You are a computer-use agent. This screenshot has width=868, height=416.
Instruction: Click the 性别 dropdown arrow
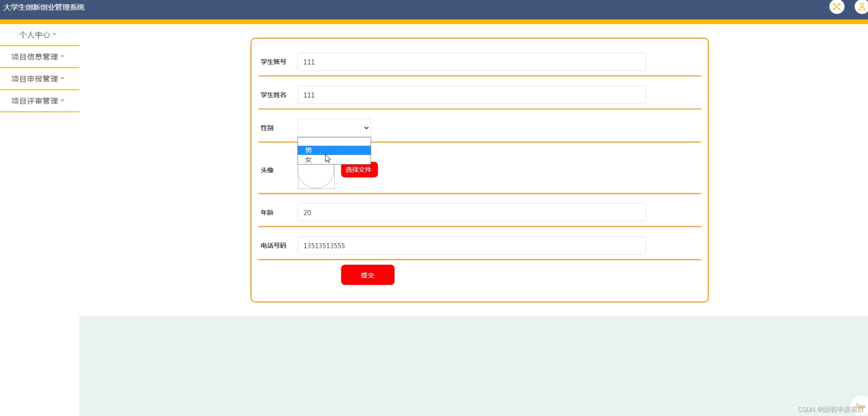point(366,128)
